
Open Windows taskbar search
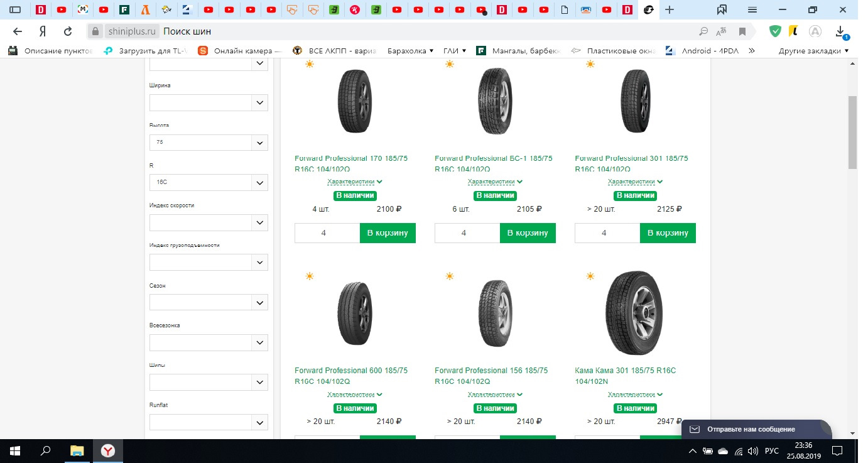[45, 450]
